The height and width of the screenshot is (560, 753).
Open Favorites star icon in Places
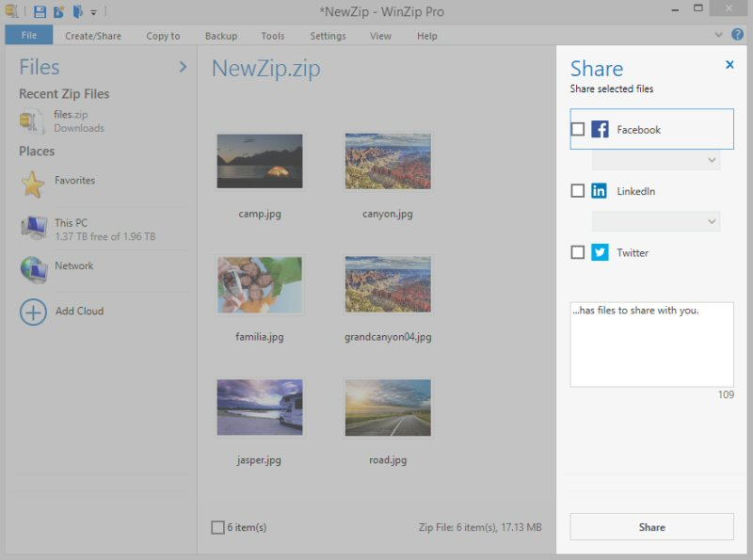33,184
